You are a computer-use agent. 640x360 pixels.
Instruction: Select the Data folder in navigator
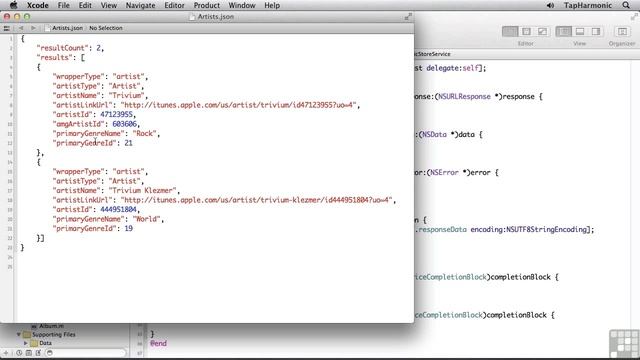tap(42, 343)
